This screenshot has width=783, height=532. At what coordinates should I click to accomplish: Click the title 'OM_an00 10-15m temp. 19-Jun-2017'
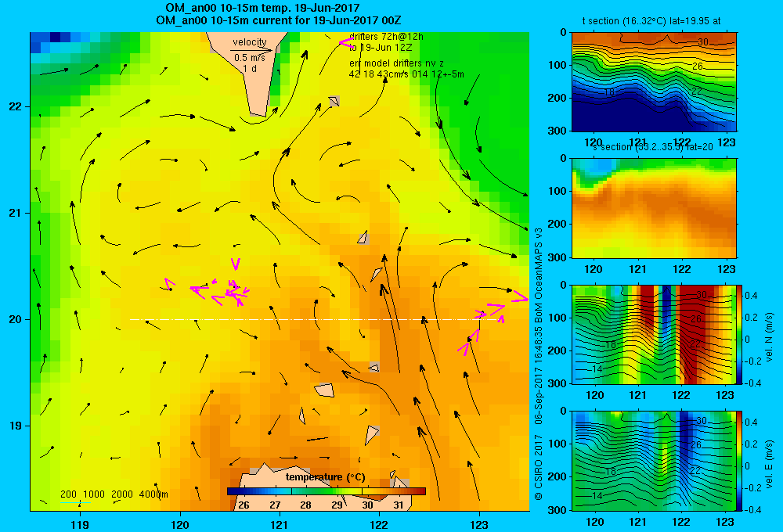pyautogui.click(x=262, y=8)
